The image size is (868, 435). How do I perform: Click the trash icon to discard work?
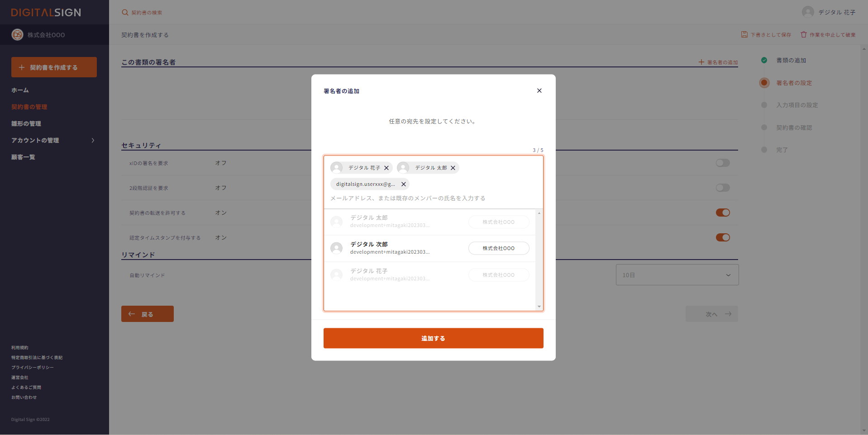pos(803,34)
